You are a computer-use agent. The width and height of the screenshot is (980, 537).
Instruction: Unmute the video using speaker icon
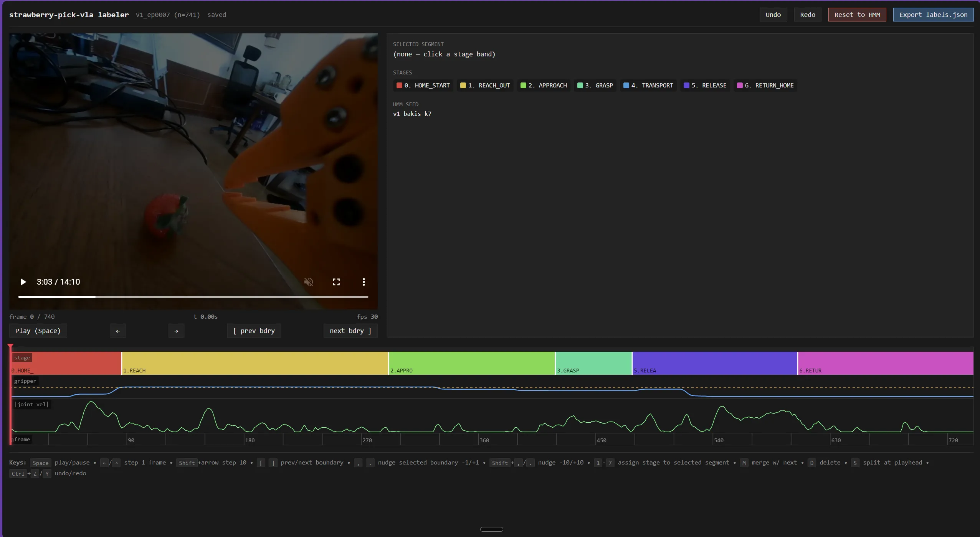(x=309, y=282)
